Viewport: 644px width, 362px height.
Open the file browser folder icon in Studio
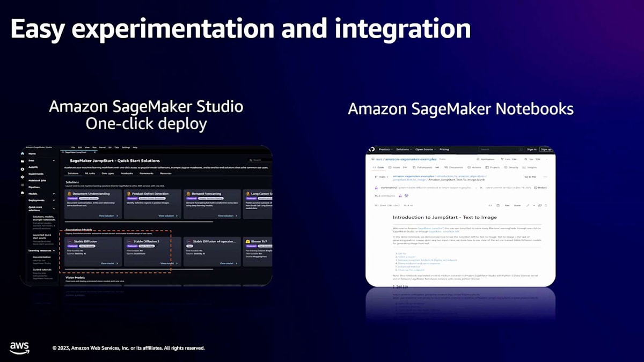point(23,161)
